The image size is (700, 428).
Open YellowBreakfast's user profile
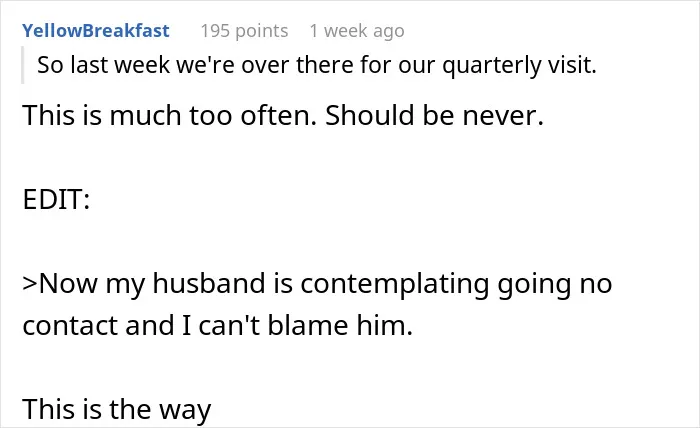[96, 31]
